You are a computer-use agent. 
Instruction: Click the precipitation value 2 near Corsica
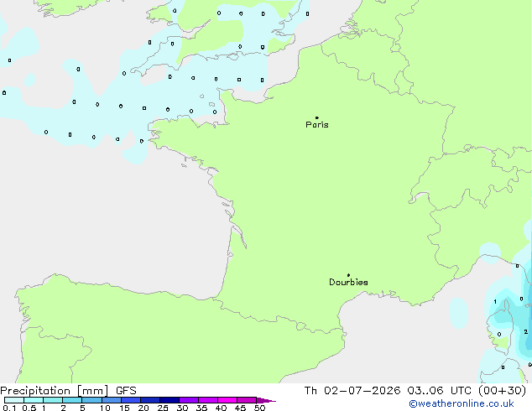(x=525, y=331)
